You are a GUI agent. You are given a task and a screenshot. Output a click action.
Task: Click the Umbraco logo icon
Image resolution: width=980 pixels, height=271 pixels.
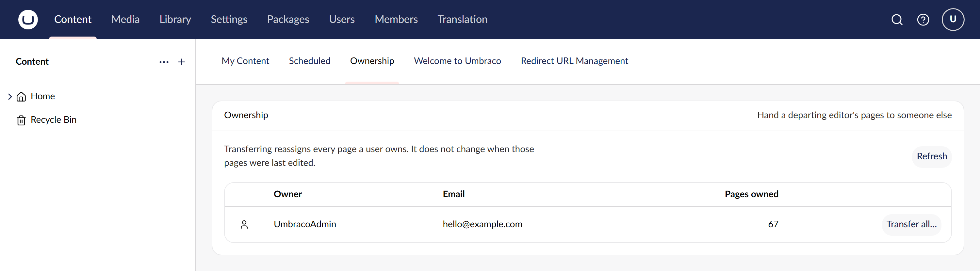pos(28,19)
